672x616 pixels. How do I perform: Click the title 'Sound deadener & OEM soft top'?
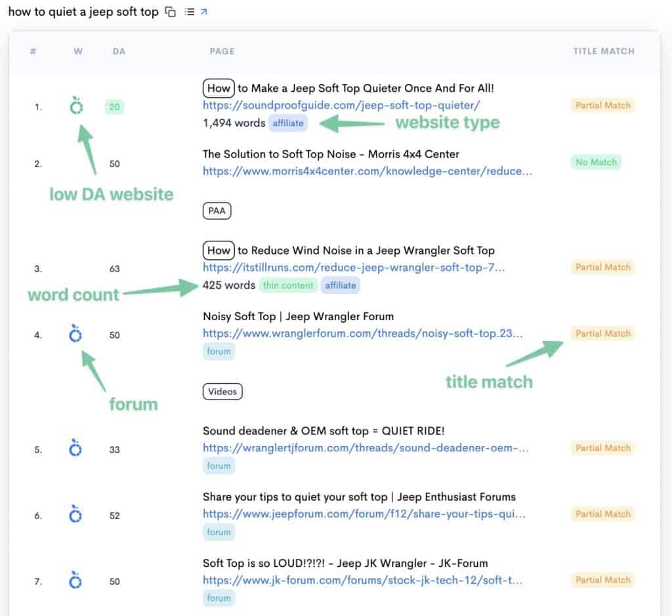point(324,431)
